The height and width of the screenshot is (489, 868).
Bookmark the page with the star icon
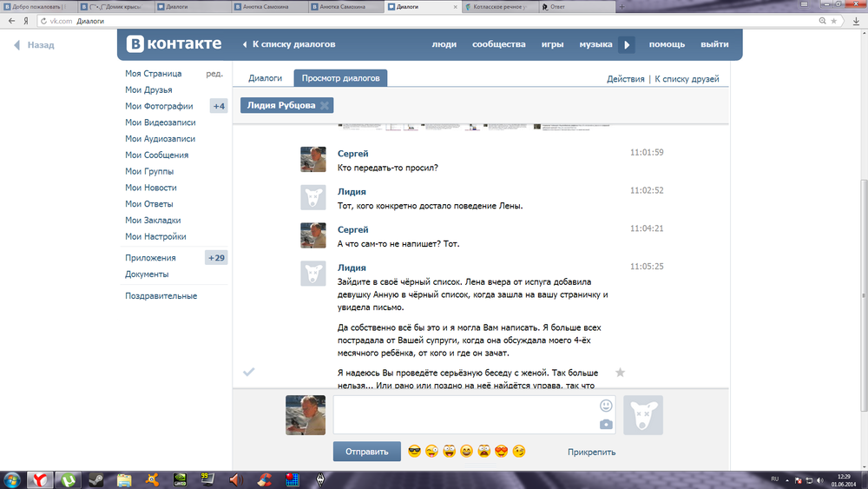tap(834, 21)
